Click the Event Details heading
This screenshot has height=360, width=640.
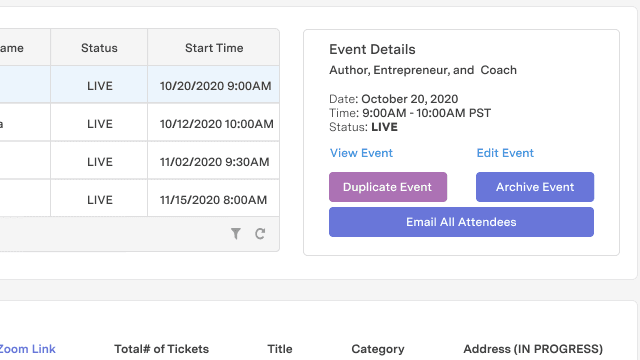pyautogui.click(x=372, y=49)
